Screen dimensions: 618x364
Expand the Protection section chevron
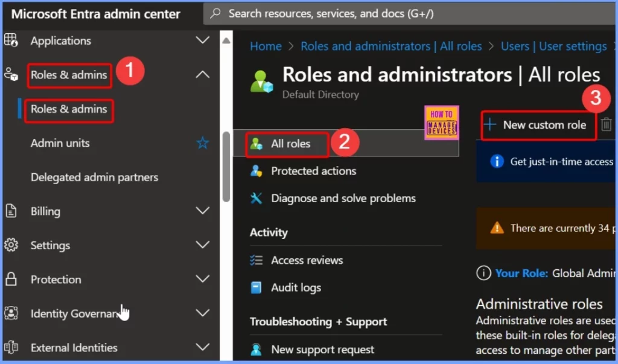pyautogui.click(x=203, y=279)
